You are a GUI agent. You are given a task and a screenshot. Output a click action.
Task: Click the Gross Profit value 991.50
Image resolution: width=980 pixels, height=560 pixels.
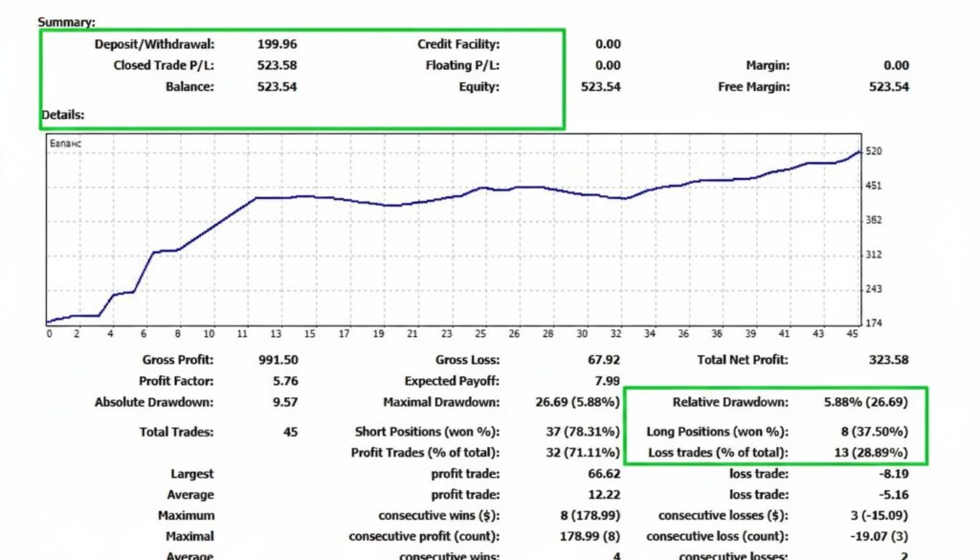278,360
